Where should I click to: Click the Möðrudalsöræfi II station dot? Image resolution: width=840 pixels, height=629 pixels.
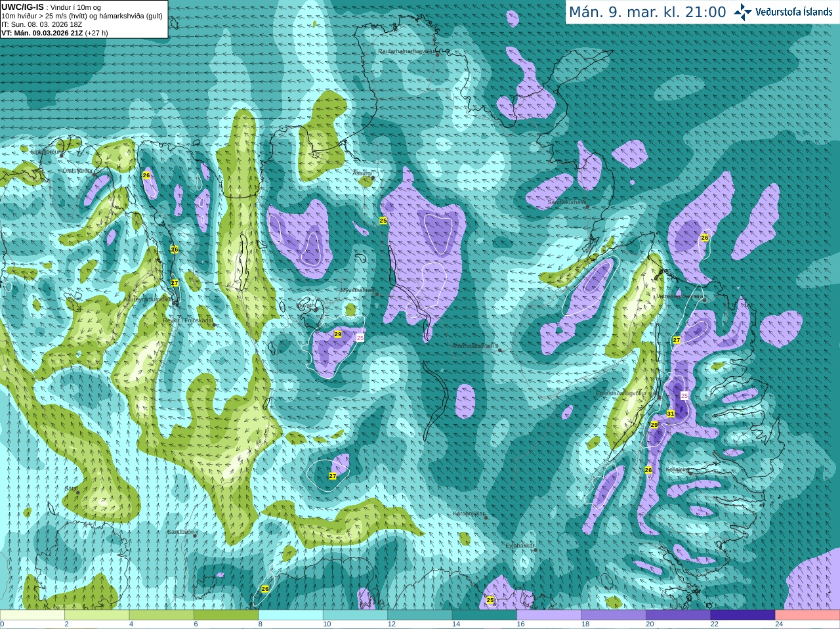tap(500, 350)
